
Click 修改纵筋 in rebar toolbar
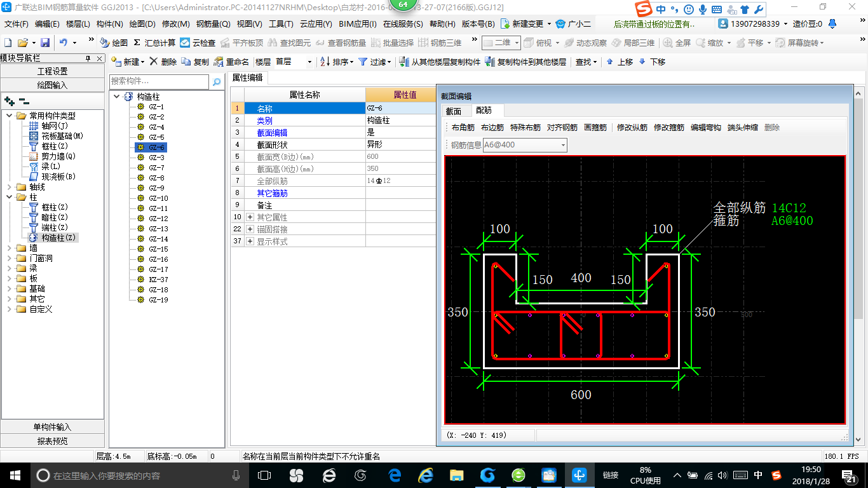(632, 128)
